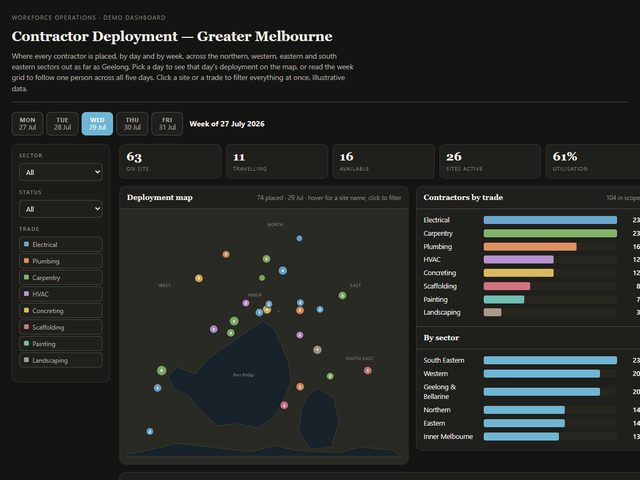Select the active WED 29 Jul tab
The height and width of the screenshot is (480, 640).
click(x=97, y=124)
